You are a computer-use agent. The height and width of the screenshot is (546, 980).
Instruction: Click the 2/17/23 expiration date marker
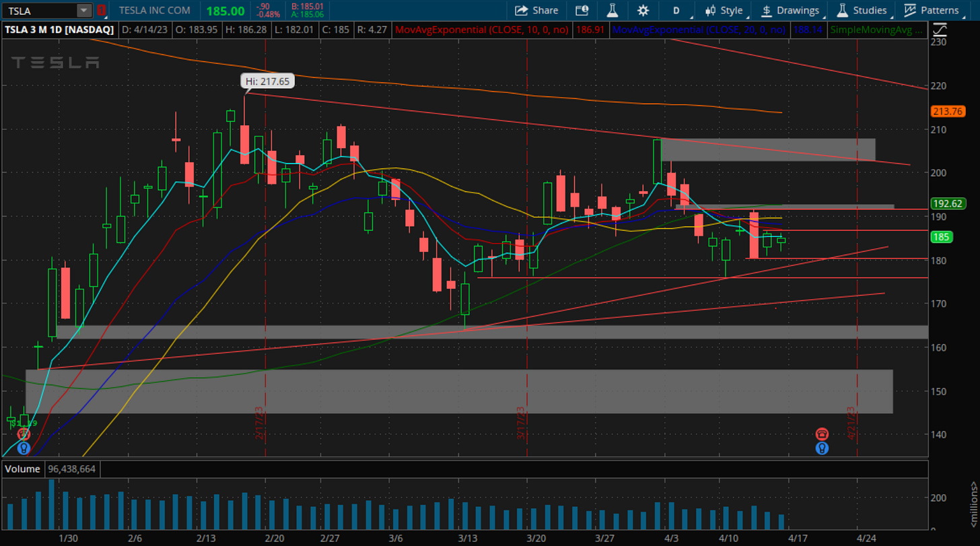[260, 423]
